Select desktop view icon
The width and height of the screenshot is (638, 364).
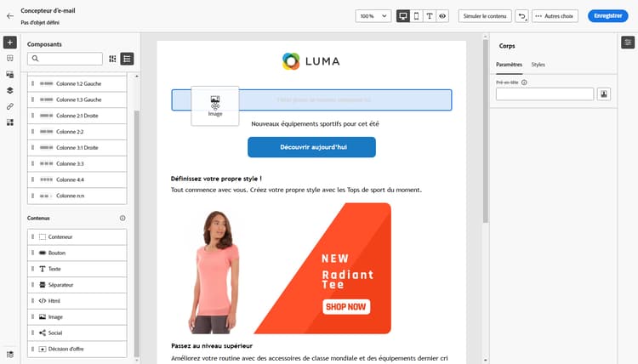pyautogui.click(x=403, y=16)
